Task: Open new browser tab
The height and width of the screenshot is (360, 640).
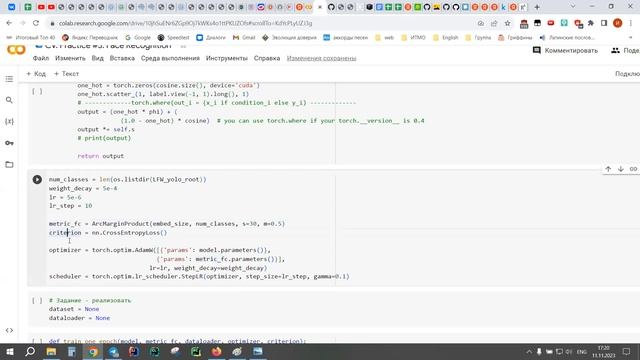Action: coord(537,7)
